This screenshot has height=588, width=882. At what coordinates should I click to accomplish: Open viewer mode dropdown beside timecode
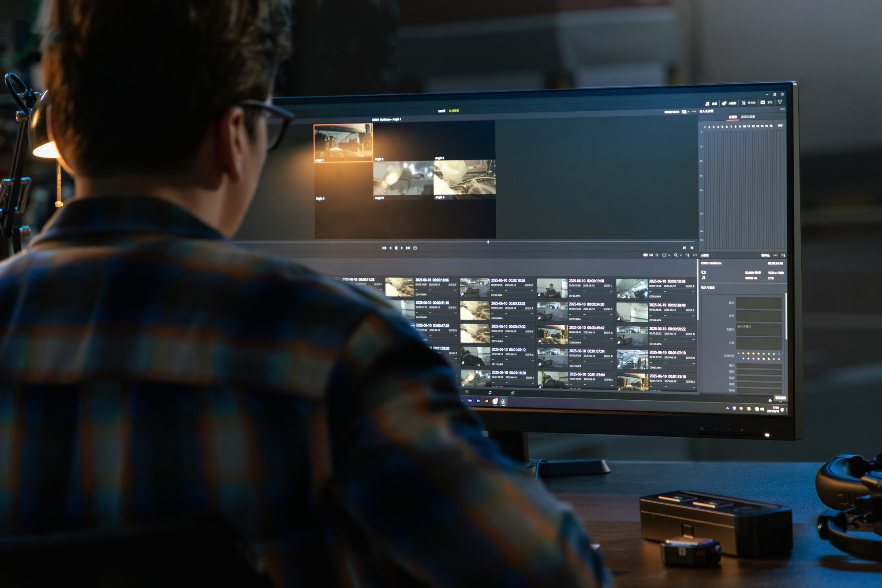point(686,112)
